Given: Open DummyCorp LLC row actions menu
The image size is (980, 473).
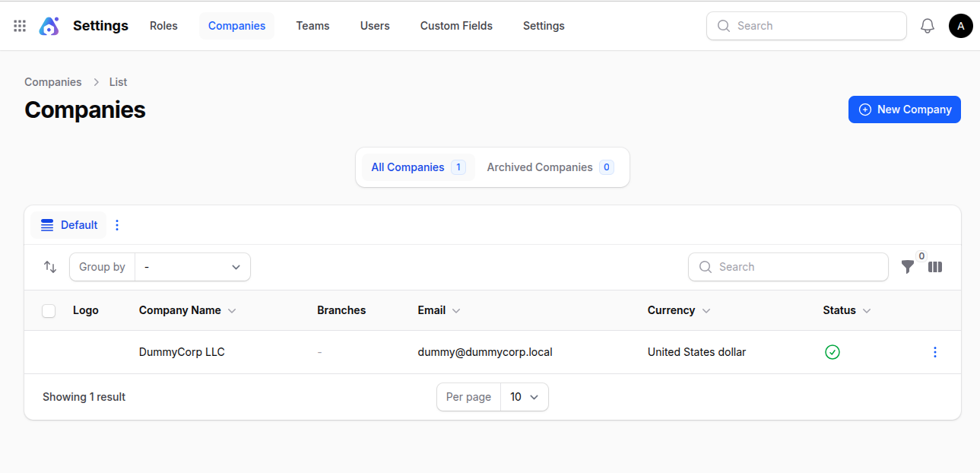Looking at the screenshot, I should click(934, 352).
